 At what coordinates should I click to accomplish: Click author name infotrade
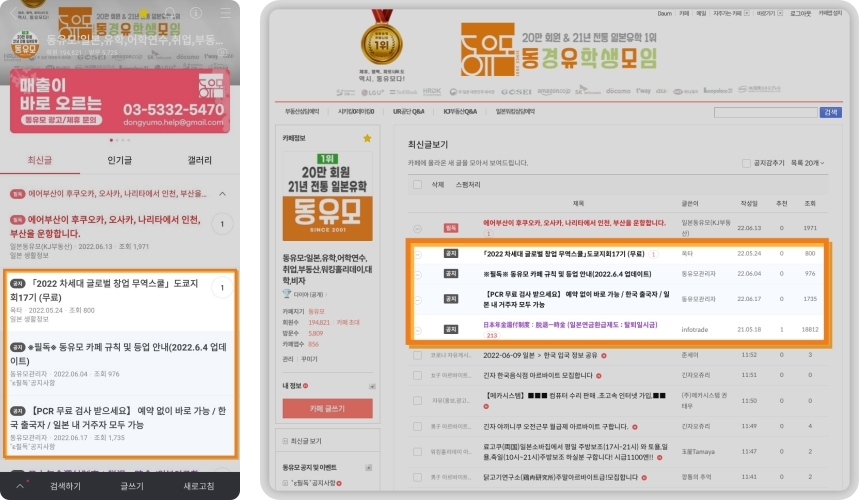[x=694, y=330]
